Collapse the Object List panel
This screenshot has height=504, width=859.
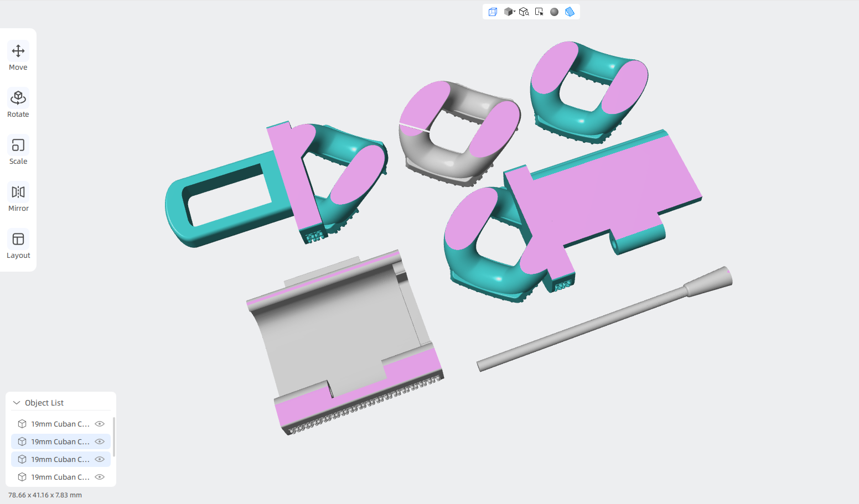coord(17,403)
